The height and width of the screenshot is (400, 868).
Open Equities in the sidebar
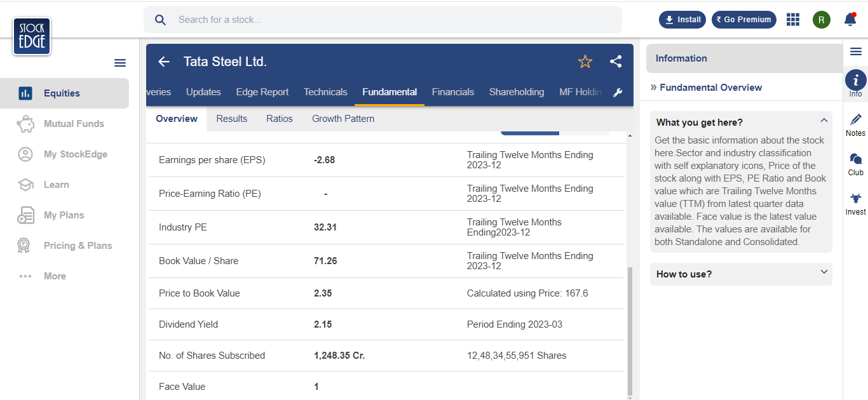coord(64,93)
